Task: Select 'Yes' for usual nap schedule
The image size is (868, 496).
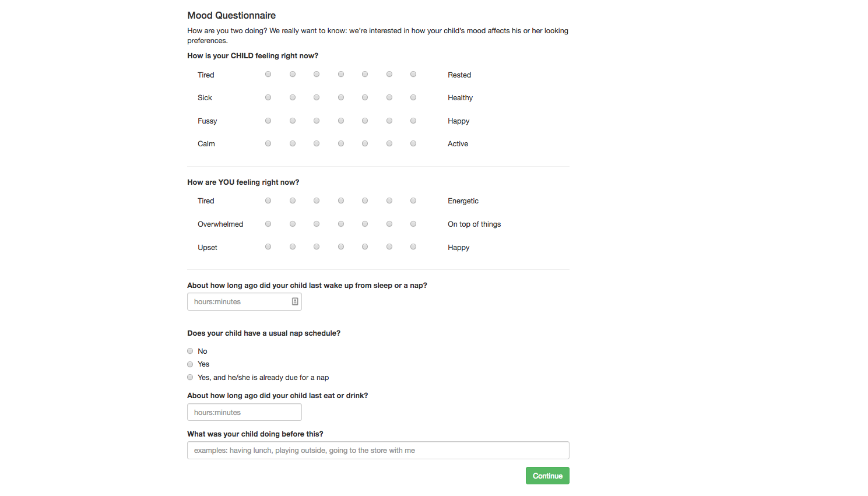Action: [x=190, y=364]
